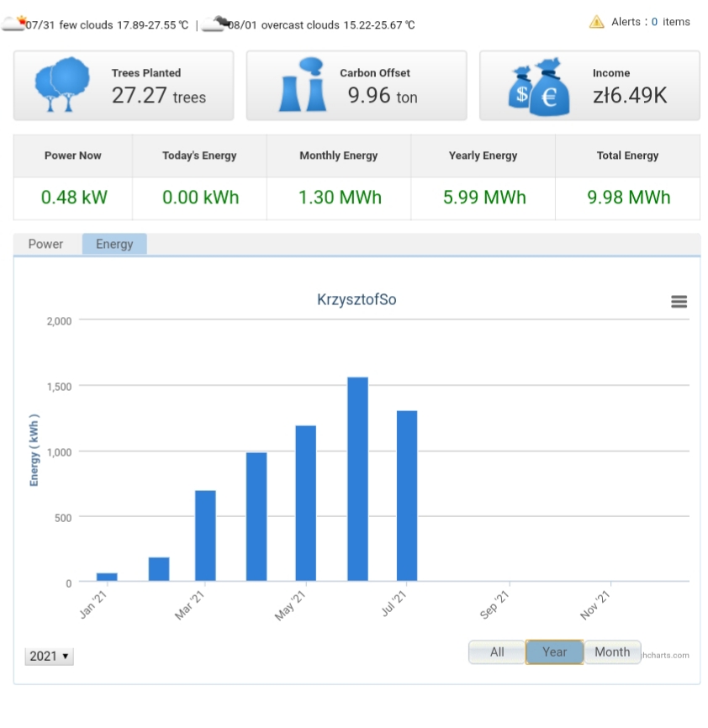Click the Alerts warning triangle icon
The width and height of the screenshot is (708, 728).
(596, 22)
